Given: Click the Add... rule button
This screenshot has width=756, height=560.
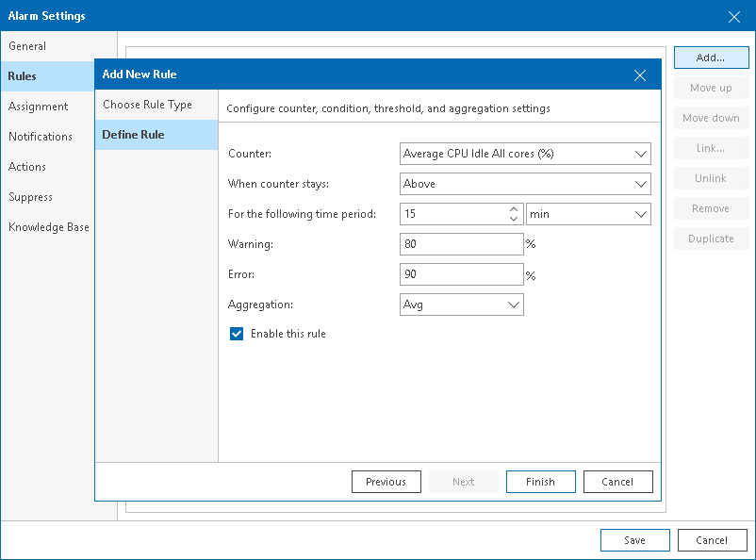Looking at the screenshot, I should point(711,58).
